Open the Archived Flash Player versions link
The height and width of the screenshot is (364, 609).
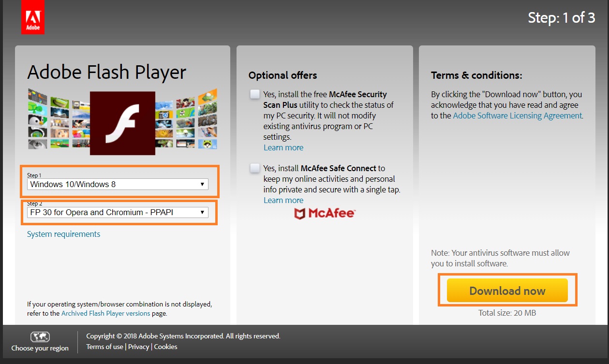pos(105,313)
